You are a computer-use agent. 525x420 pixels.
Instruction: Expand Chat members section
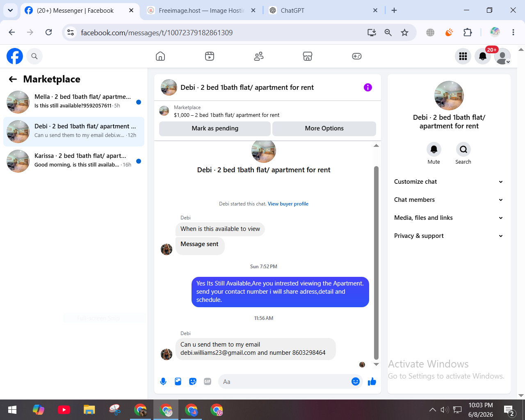pos(449,200)
